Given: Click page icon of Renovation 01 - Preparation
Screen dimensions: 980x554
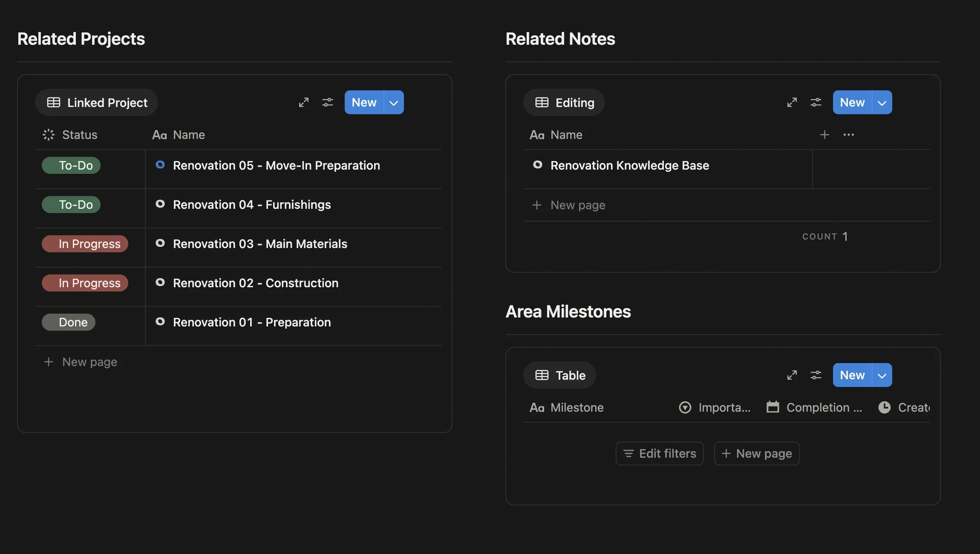Looking at the screenshot, I should pos(160,321).
